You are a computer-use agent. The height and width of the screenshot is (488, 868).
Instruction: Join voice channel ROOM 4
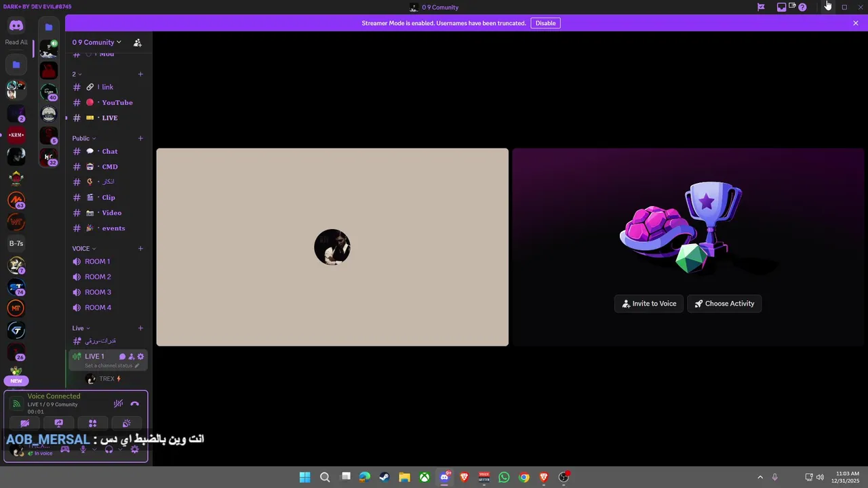(108, 308)
